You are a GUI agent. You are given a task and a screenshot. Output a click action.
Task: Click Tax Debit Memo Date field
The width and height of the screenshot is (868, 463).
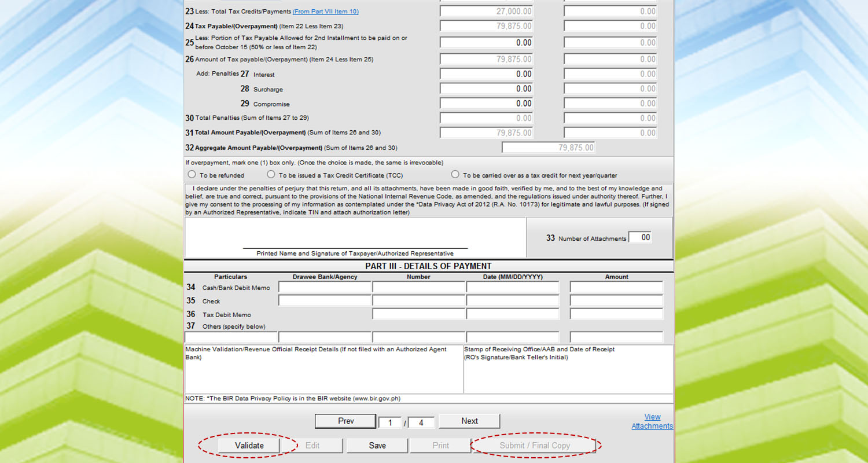(x=513, y=314)
